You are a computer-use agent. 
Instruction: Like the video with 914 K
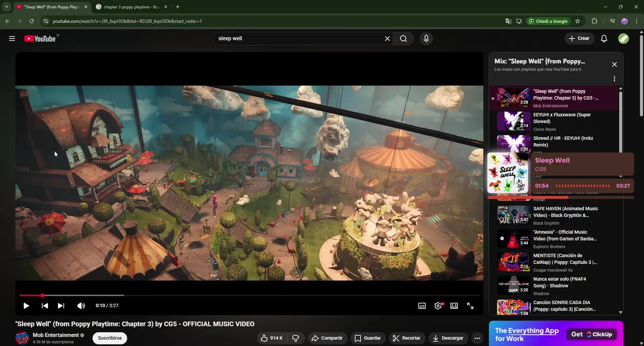[271, 338]
